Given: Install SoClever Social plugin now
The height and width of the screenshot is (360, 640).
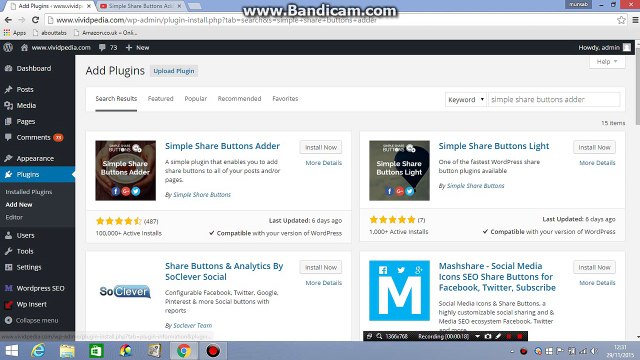Looking at the screenshot, I should [x=321, y=267].
